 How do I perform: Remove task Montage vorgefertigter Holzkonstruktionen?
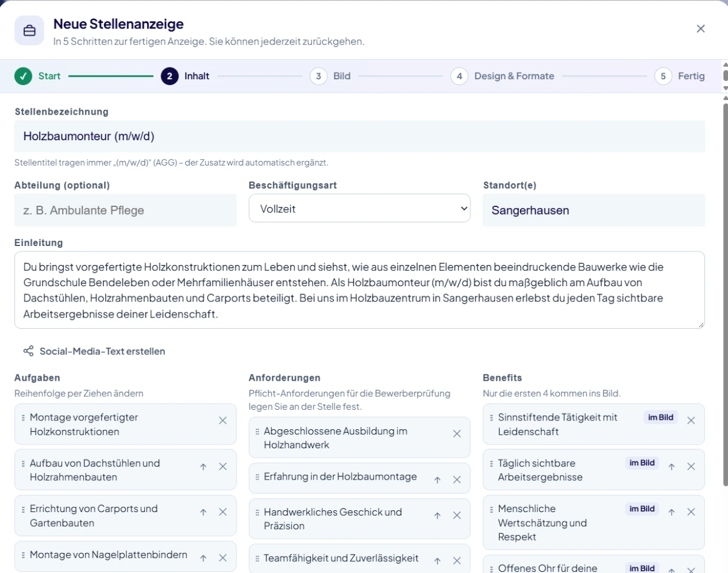pos(223,420)
